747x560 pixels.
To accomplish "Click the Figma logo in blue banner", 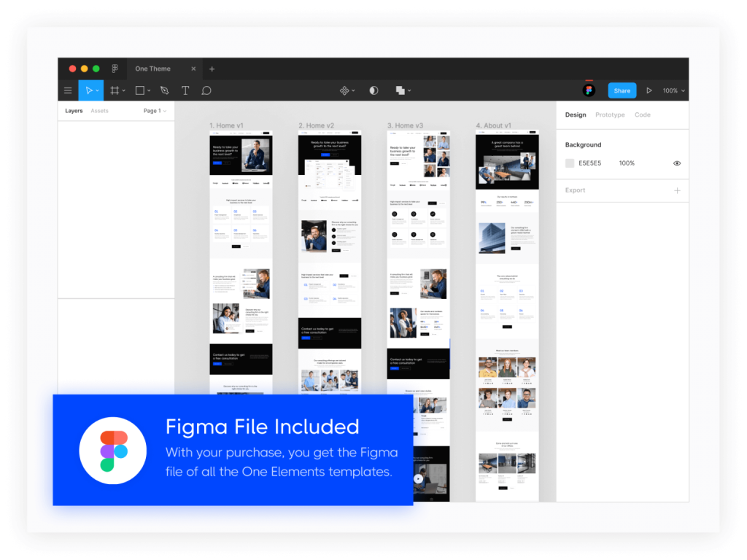I will pos(113,451).
